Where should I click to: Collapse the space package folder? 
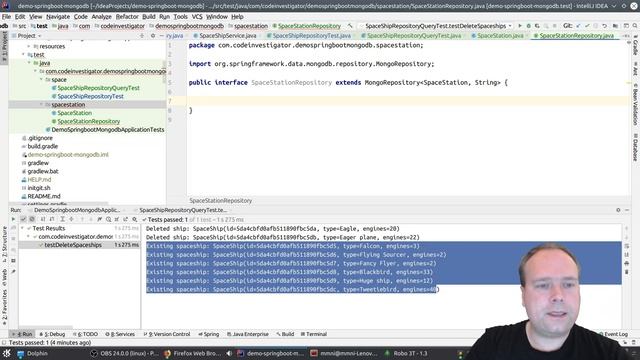click(x=41, y=80)
